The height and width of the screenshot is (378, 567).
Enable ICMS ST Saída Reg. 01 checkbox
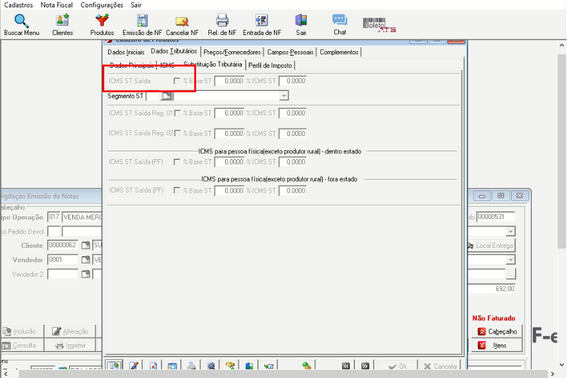pyautogui.click(x=177, y=113)
